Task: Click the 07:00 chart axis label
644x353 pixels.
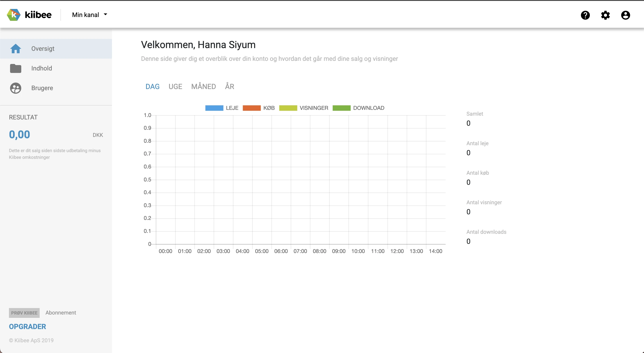Action: click(300, 251)
